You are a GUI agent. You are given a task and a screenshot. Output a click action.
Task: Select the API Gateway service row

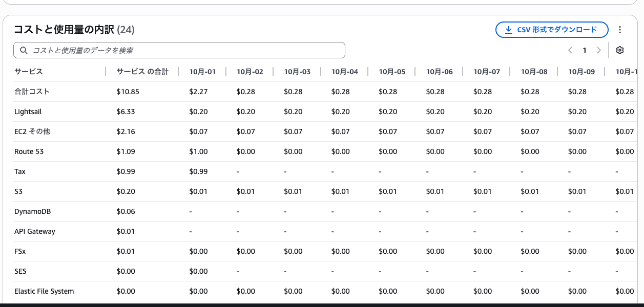[x=322, y=231]
